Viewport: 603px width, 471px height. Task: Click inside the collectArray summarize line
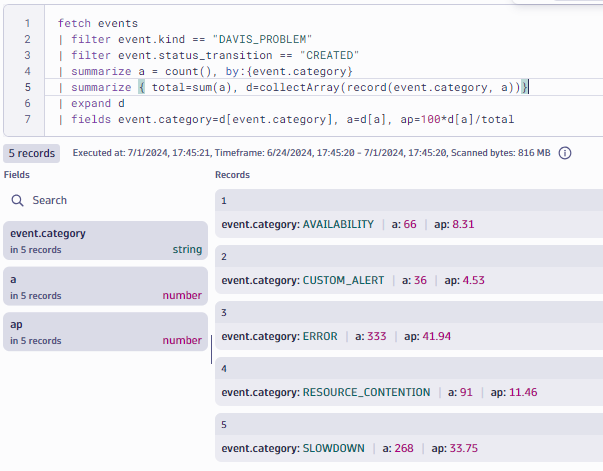[x=300, y=87]
